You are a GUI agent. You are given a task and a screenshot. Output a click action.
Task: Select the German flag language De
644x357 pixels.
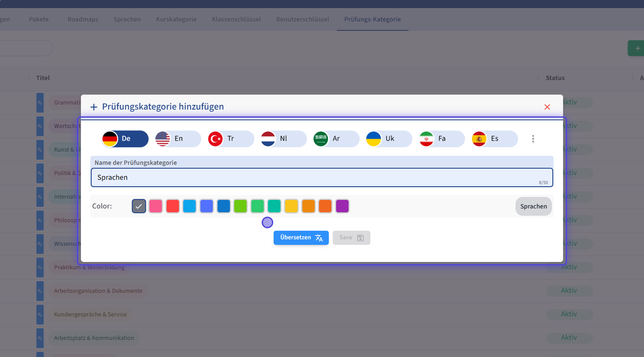[125, 139]
